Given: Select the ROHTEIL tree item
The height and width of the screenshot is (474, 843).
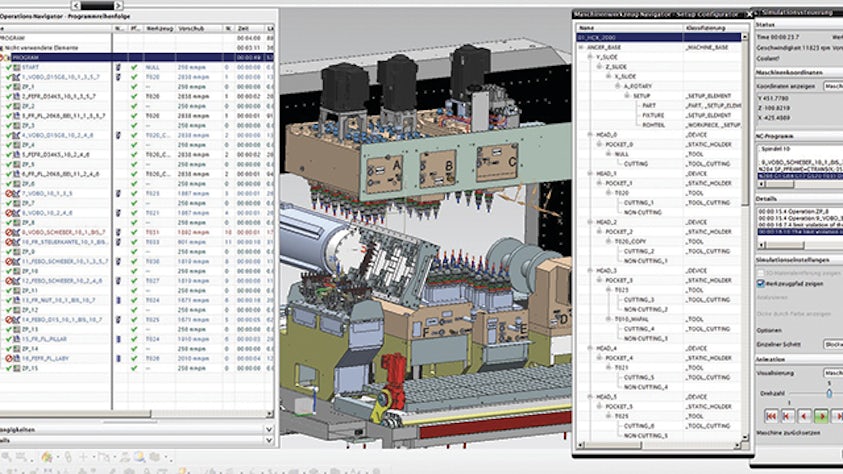Looking at the screenshot, I should tap(653, 125).
